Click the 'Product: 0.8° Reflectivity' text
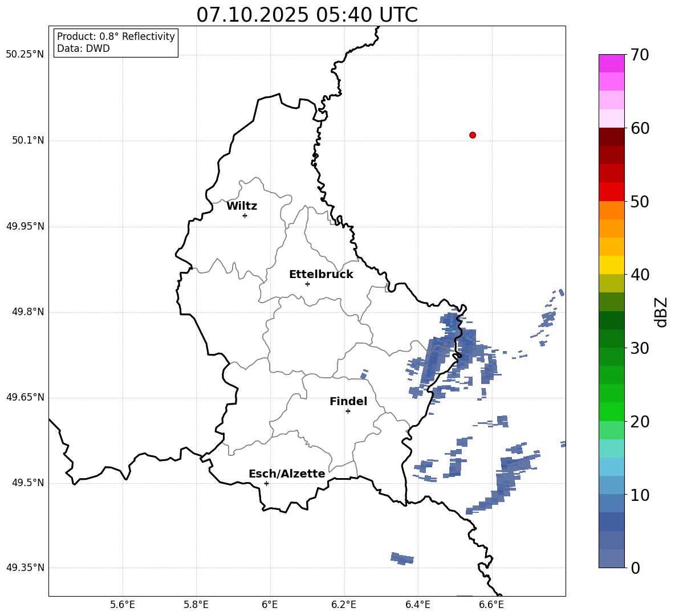Image resolution: width=675 pixels, height=616 pixels. pos(116,36)
